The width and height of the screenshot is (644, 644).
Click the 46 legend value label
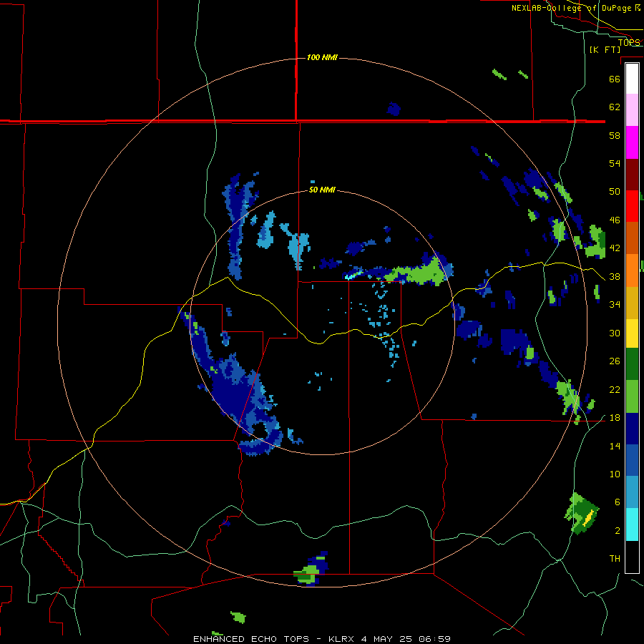coord(615,220)
